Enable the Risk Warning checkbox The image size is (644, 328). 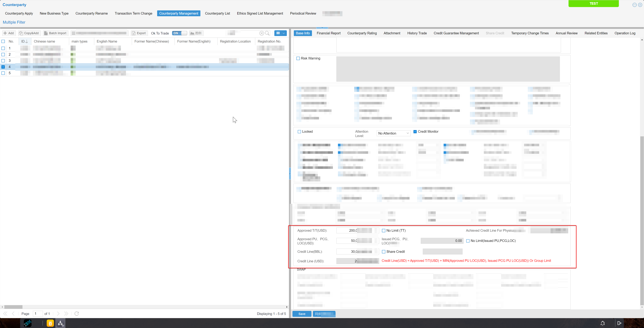coord(298,58)
